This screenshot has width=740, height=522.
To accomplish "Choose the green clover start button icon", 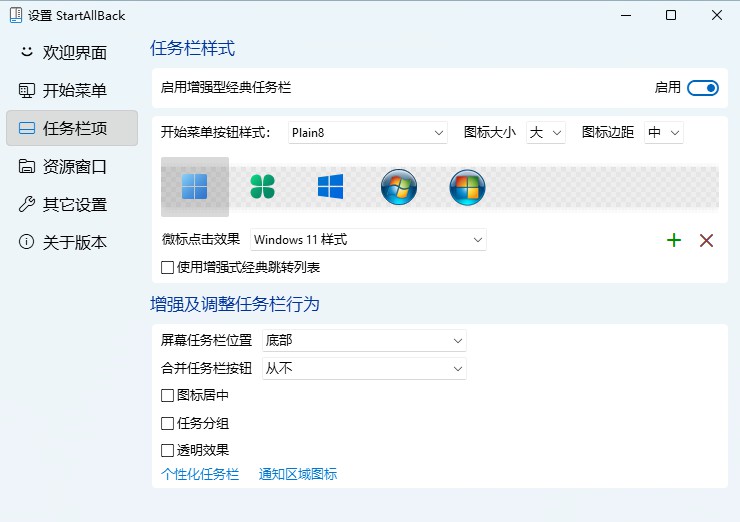I will point(262,186).
